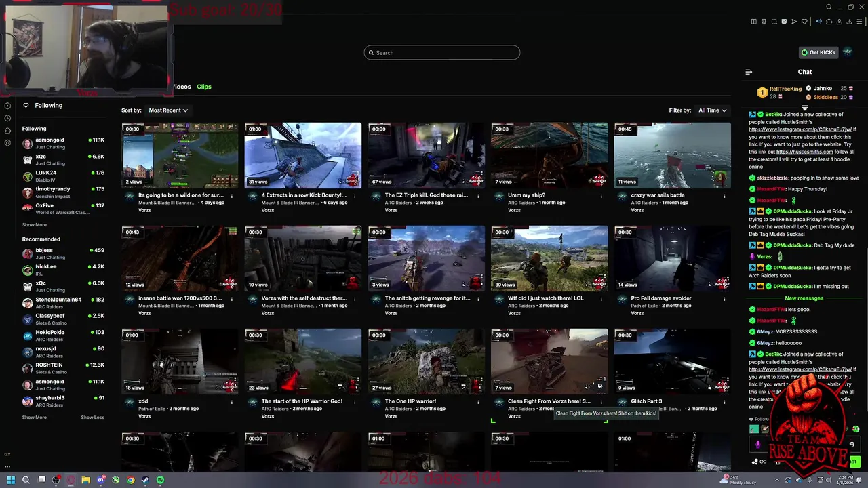Show hidden system tray icons chevron
Image resolution: width=868 pixels, height=488 pixels.
[x=777, y=480]
